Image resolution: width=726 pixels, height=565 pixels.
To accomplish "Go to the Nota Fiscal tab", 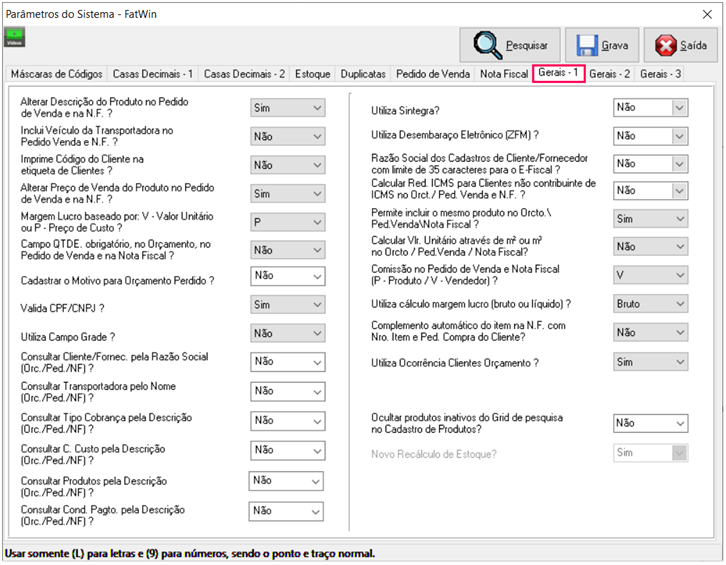I will pos(503,74).
